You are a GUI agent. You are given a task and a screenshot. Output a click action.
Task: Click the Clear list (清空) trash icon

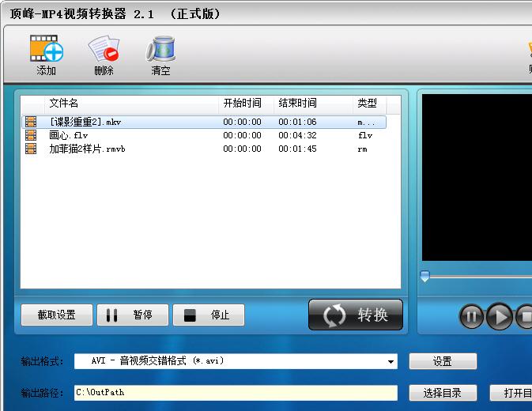pos(160,50)
